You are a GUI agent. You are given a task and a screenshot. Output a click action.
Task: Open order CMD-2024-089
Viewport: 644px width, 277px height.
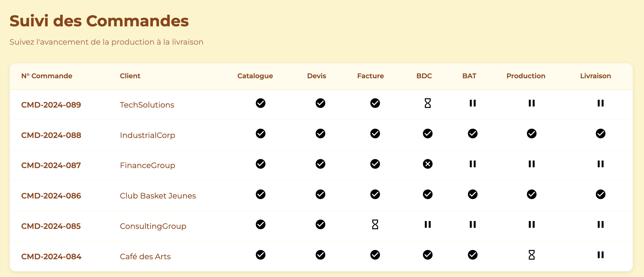point(51,105)
